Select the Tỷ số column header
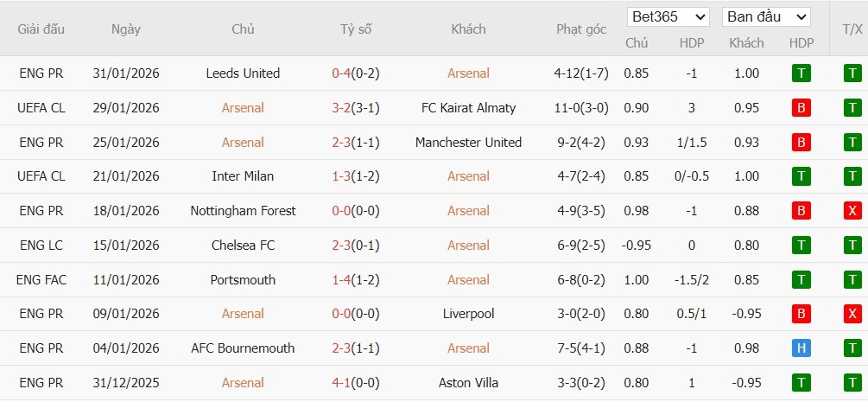The width and height of the screenshot is (868, 402). tap(355, 29)
